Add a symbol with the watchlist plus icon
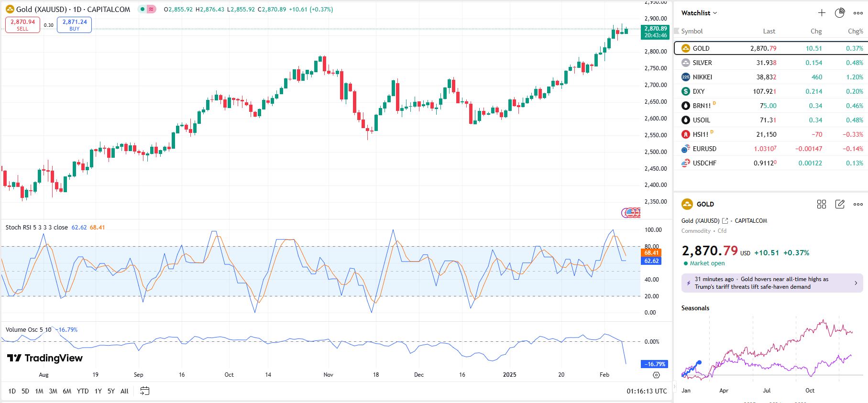 (x=822, y=13)
